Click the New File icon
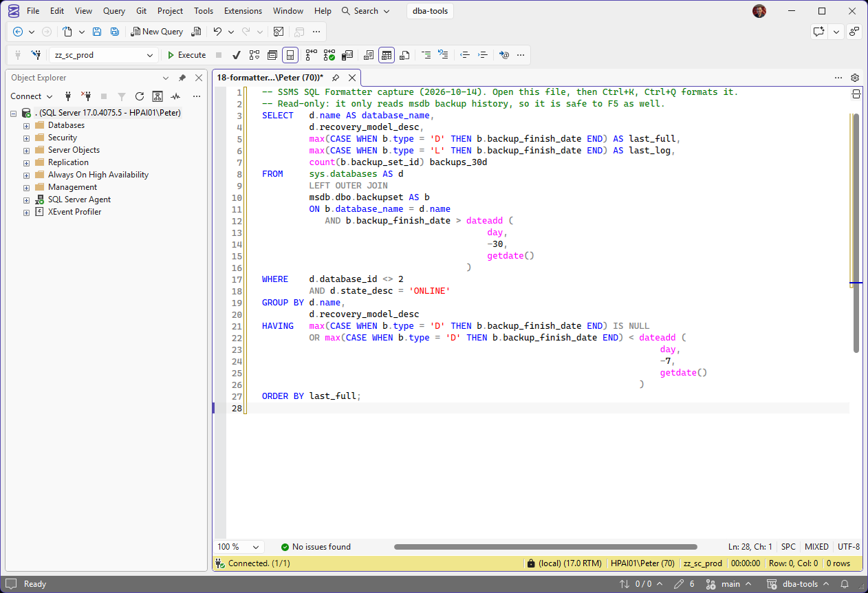 click(x=67, y=32)
